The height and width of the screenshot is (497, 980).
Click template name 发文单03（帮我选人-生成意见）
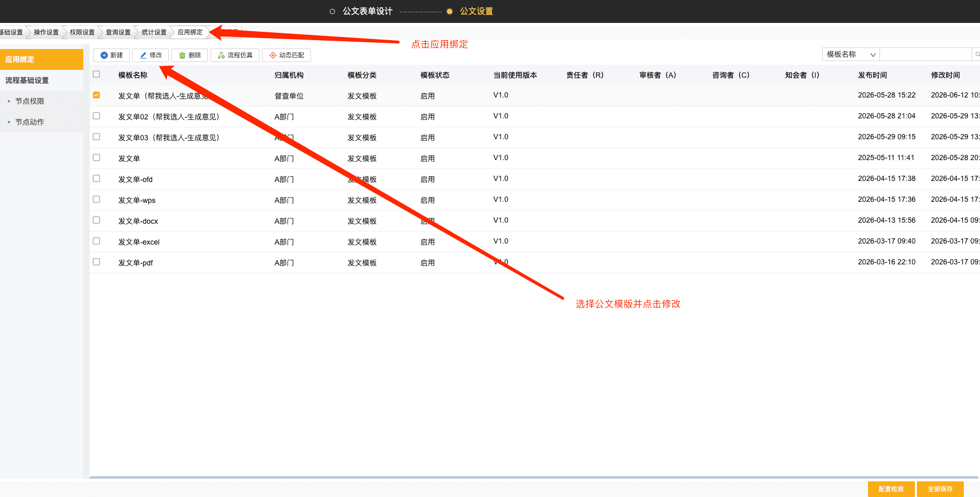[x=169, y=138]
